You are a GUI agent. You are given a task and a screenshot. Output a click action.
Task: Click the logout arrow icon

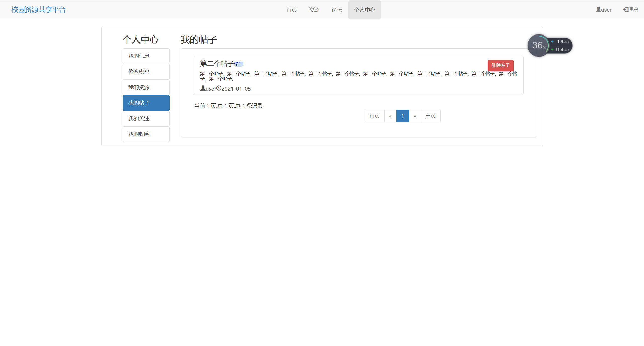[x=625, y=9]
